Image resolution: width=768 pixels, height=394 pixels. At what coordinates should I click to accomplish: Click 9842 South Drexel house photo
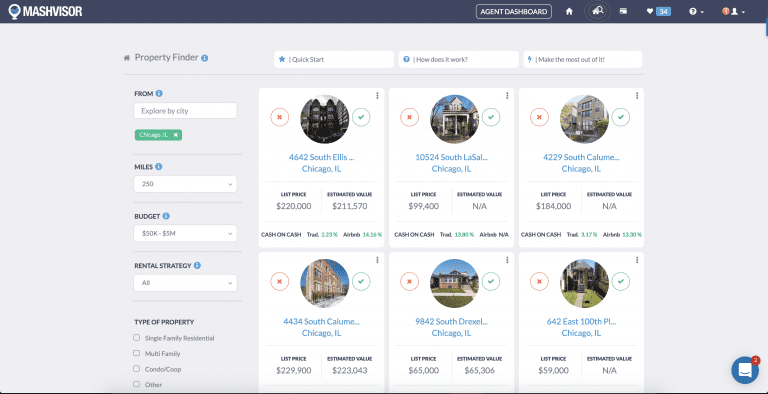click(455, 283)
